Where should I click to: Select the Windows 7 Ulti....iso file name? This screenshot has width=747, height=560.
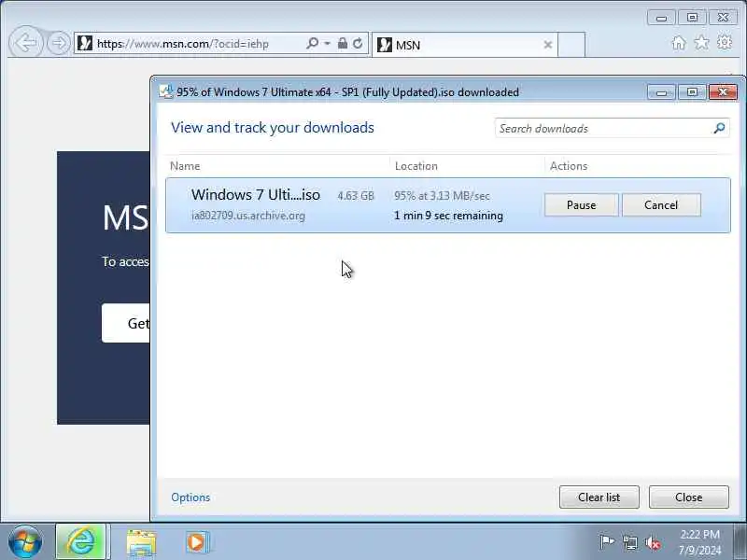[256, 195]
